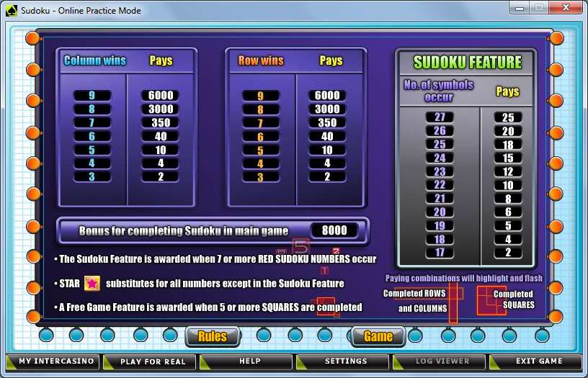Click Row wins 40 payout
The image size is (588, 378).
pyautogui.click(x=327, y=136)
